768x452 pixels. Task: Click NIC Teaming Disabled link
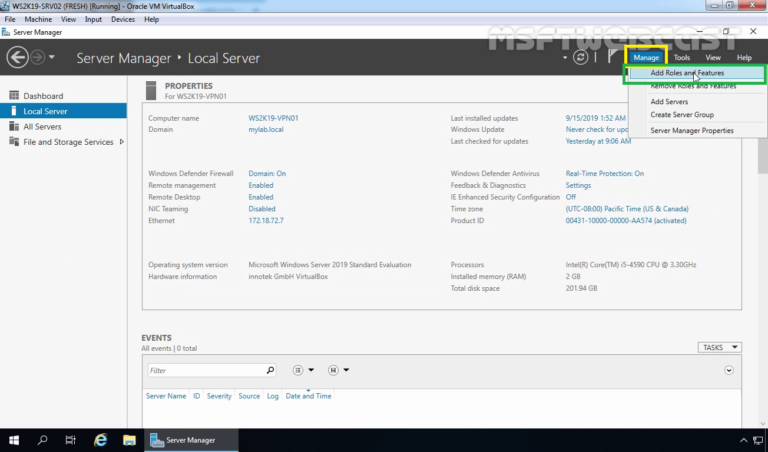pyautogui.click(x=262, y=209)
